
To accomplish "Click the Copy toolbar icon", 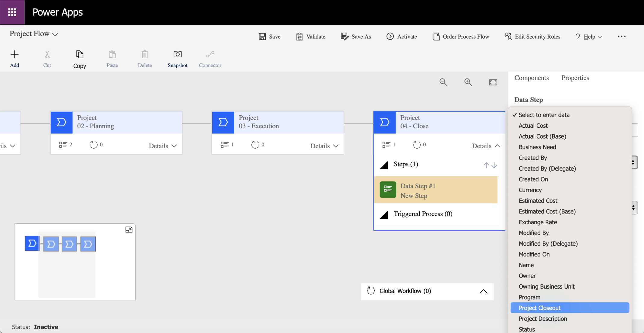I will pos(80,54).
